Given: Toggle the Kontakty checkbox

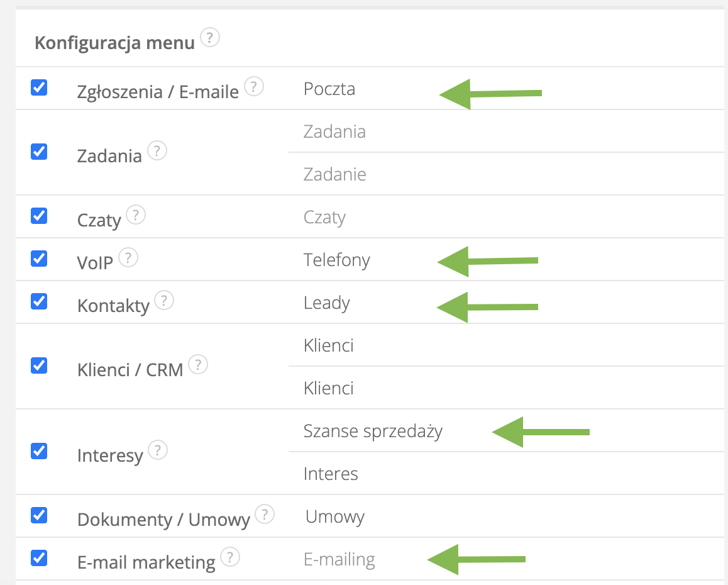Looking at the screenshot, I should tap(39, 301).
